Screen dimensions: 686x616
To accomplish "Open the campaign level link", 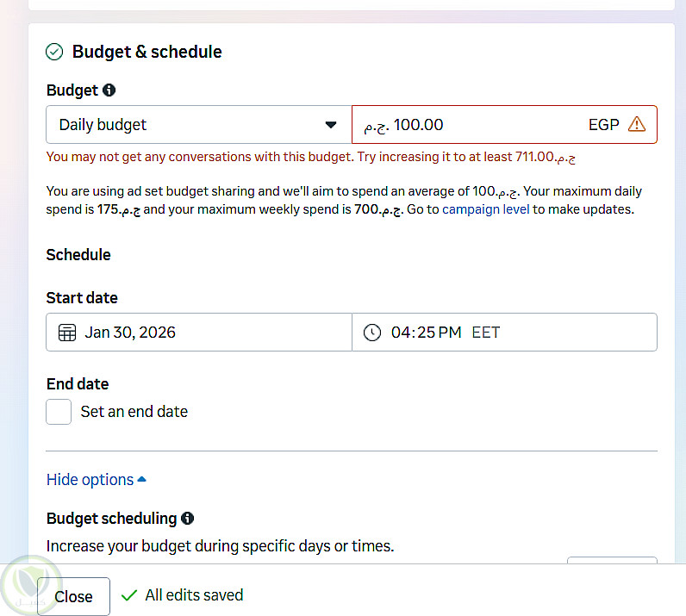I will pyautogui.click(x=485, y=209).
